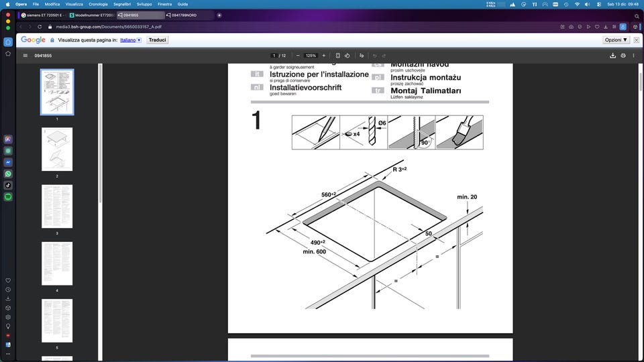Image resolution: width=644 pixels, height=362 pixels.
Task: Open Aria AI in Opera sidebar
Action: 8,139
